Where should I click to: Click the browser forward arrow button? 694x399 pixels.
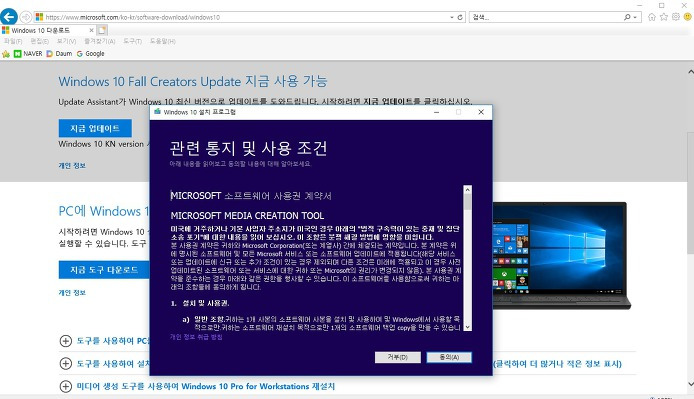(x=26, y=17)
